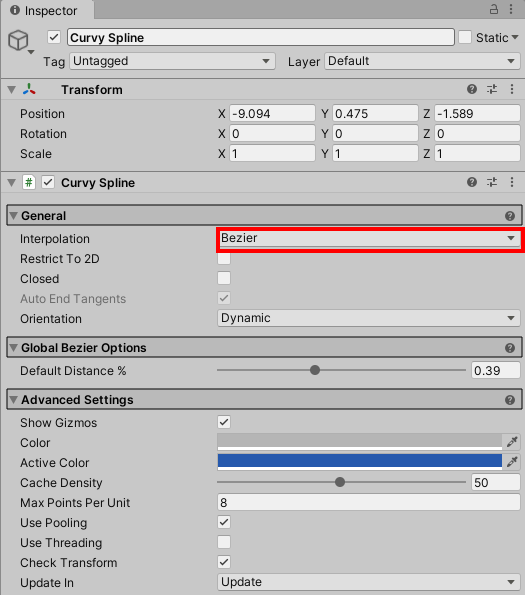This screenshot has width=525, height=595.
Task: Click the Rotation label
Action: tap(43, 134)
